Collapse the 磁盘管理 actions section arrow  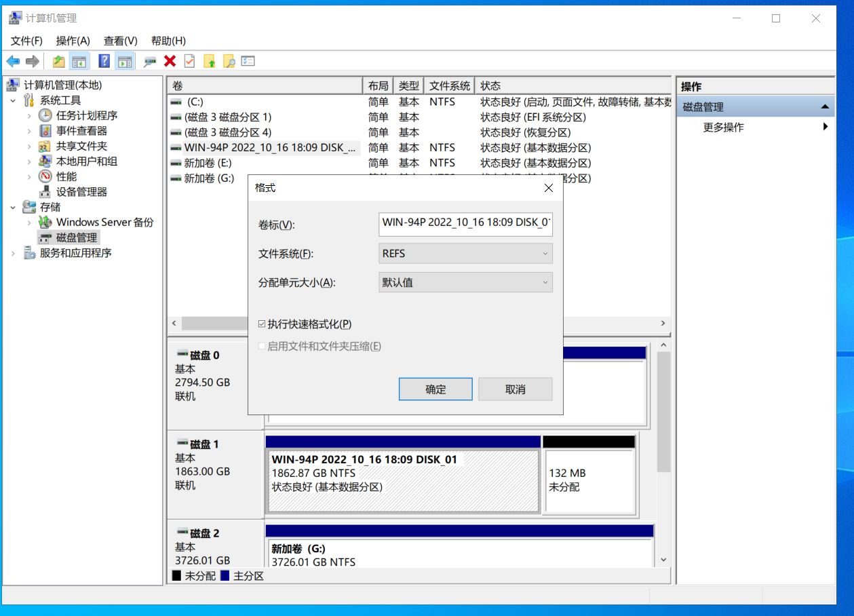click(825, 107)
